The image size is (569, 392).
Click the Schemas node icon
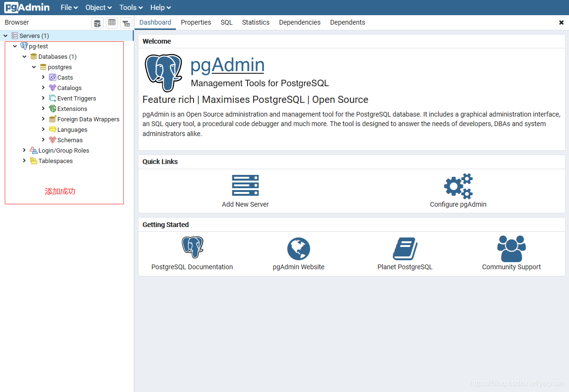(53, 140)
